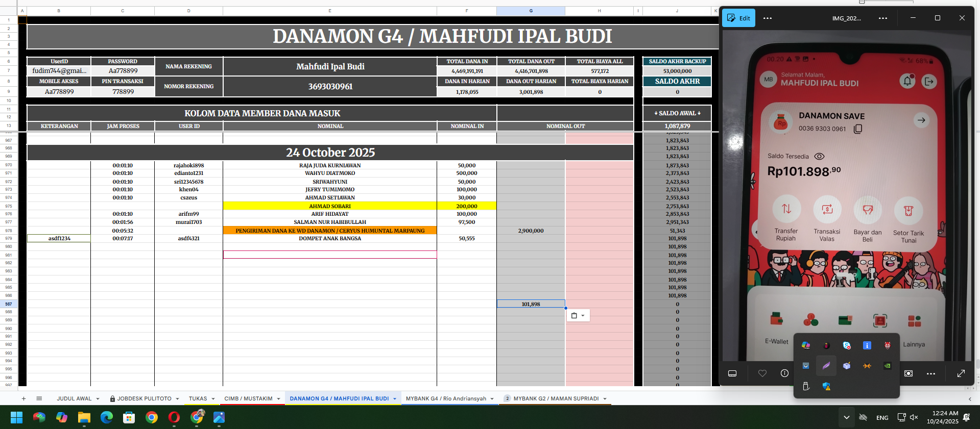Open Microsoft Copilot from the tray overflow

[x=806, y=345]
